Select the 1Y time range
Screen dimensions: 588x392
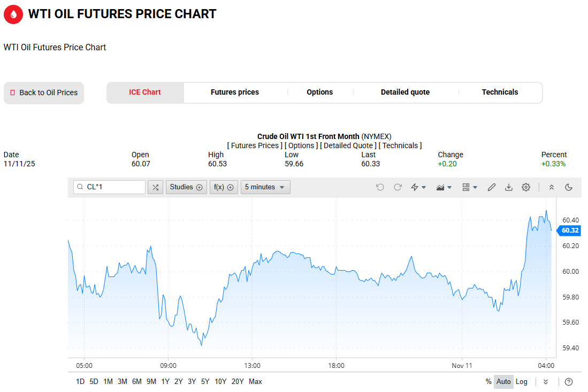165,382
